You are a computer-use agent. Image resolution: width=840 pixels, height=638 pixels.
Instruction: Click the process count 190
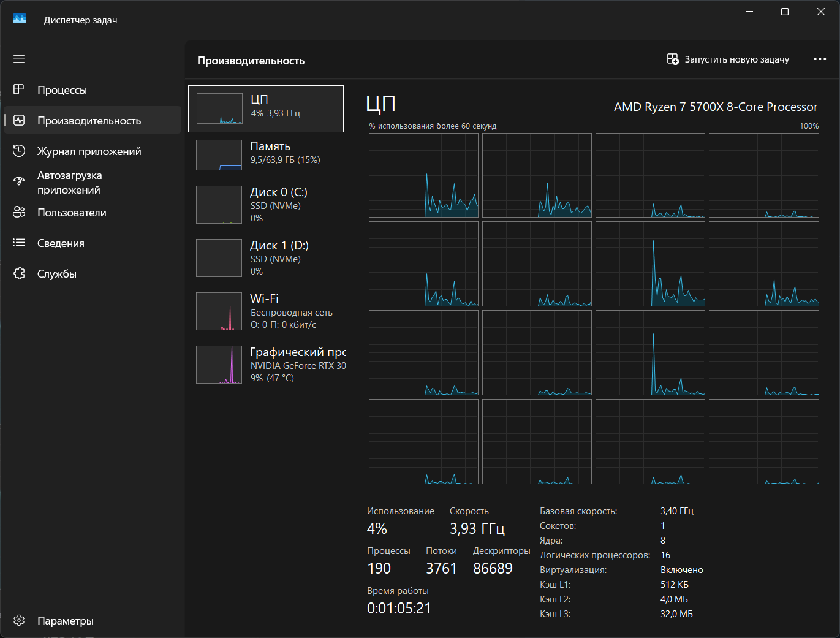coord(379,568)
